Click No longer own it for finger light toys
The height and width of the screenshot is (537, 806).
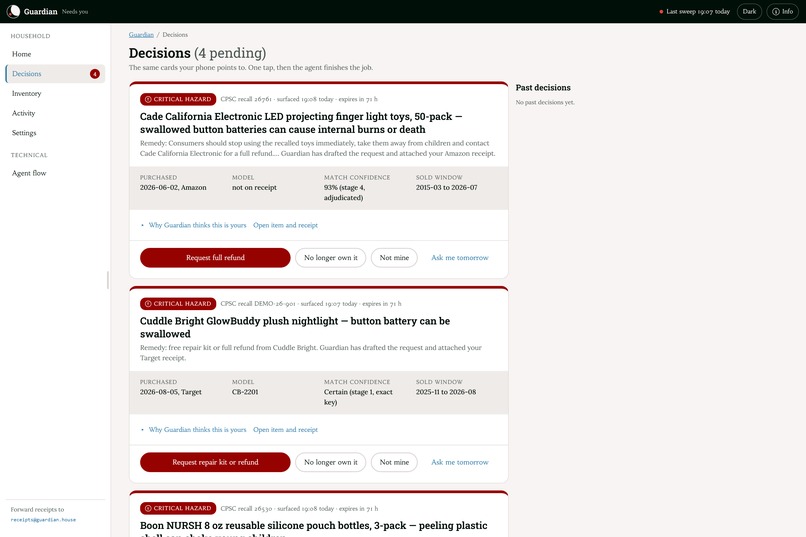pyautogui.click(x=331, y=257)
